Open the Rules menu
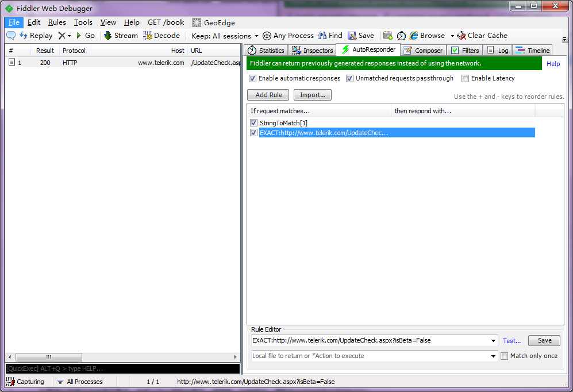 (x=57, y=22)
